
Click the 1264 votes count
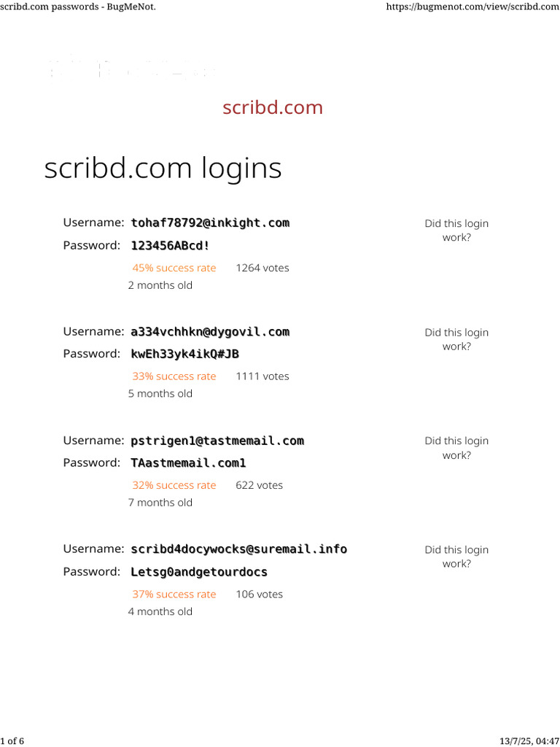click(262, 268)
